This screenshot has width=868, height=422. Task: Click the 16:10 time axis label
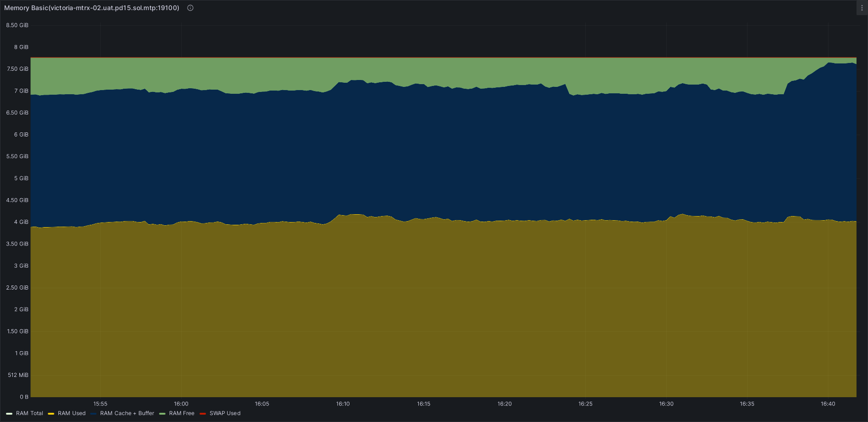click(343, 404)
